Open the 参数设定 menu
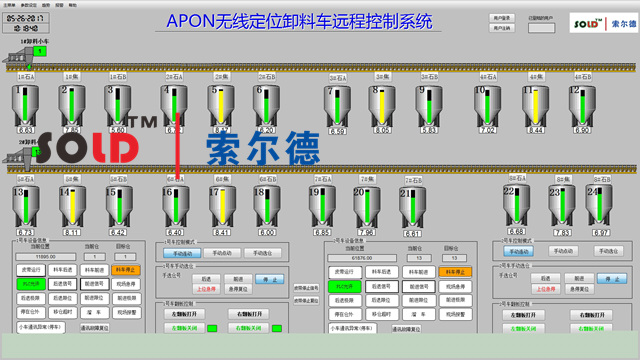This screenshot has height=360, width=640. point(29,5)
